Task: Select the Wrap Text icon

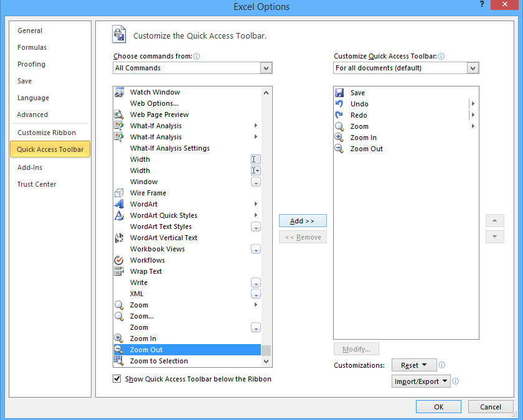Action: pyautogui.click(x=119, y=271)
